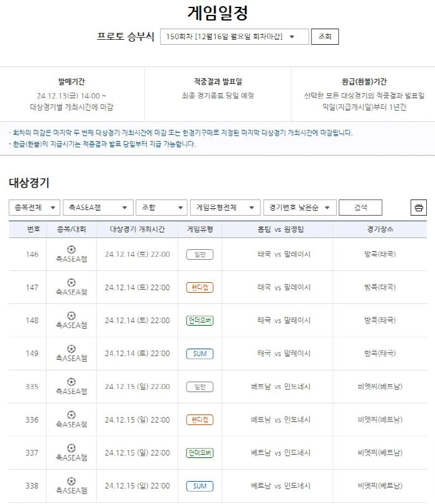Screen dimensions: 435x504
Task: Click venue 비엣찌(베트남) in row 338
Action: coord(380,486)
